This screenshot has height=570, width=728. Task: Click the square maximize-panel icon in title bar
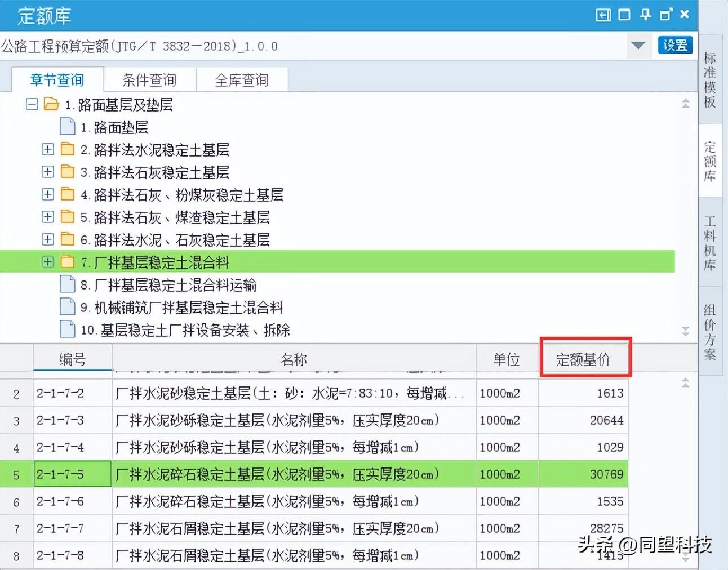click(x=624, y=15)
